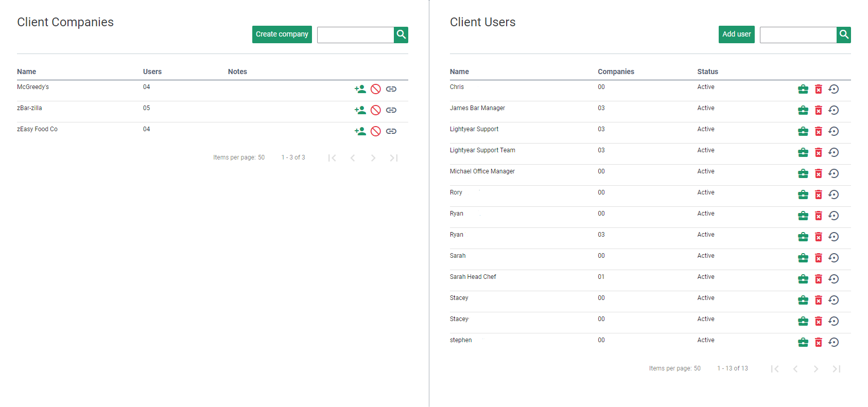Add a new user
This screenshot has height=407, width=868.
tap(737, 34)
